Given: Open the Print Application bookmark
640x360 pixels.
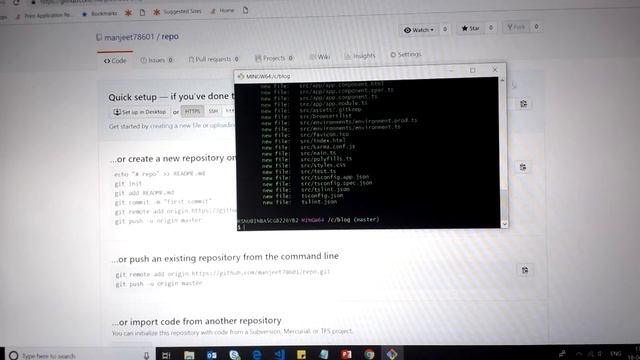Looking at the screenshot, I should click(44, 16).
